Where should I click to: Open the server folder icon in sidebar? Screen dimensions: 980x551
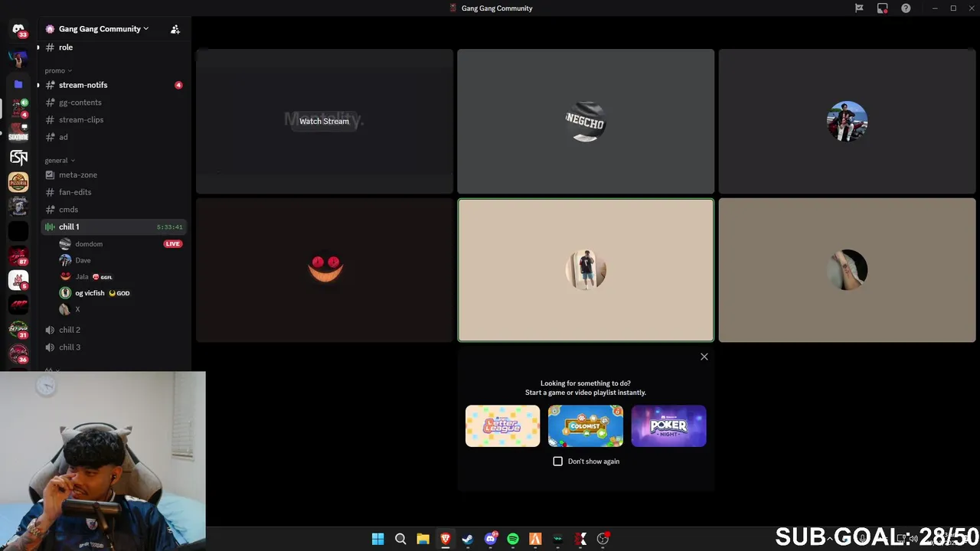pyautogui.click(x=18, y=84)
